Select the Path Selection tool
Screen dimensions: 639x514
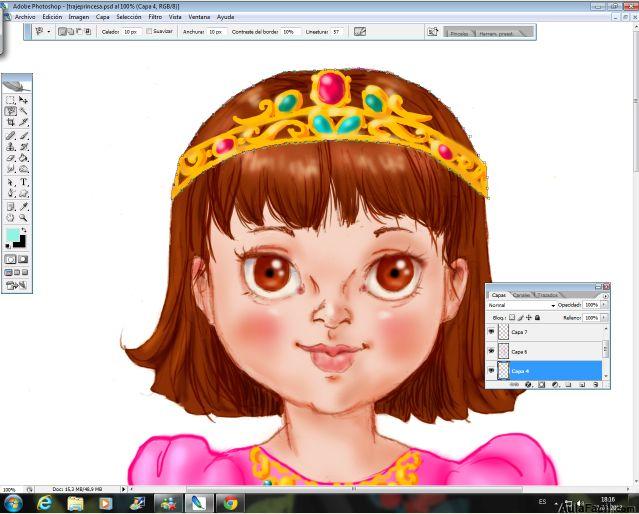10,182
